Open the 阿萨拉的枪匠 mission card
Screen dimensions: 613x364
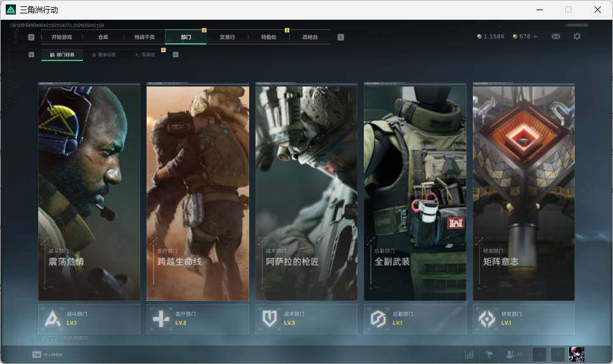coord(306,193)
